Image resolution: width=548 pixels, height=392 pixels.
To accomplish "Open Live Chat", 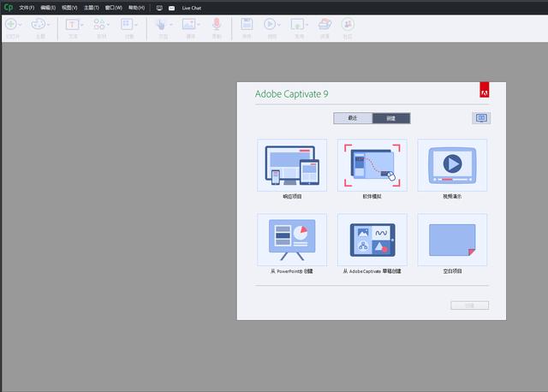I will (192, 8).
